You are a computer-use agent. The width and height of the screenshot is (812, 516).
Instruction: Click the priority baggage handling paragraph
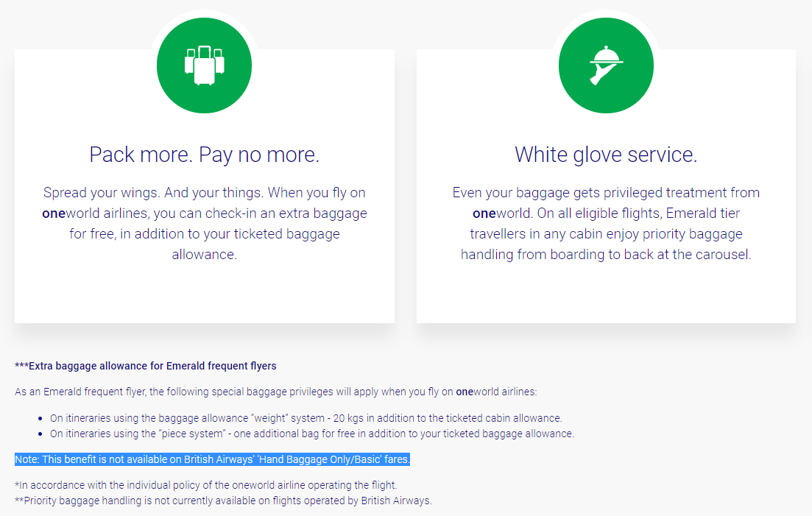[606, 224]
